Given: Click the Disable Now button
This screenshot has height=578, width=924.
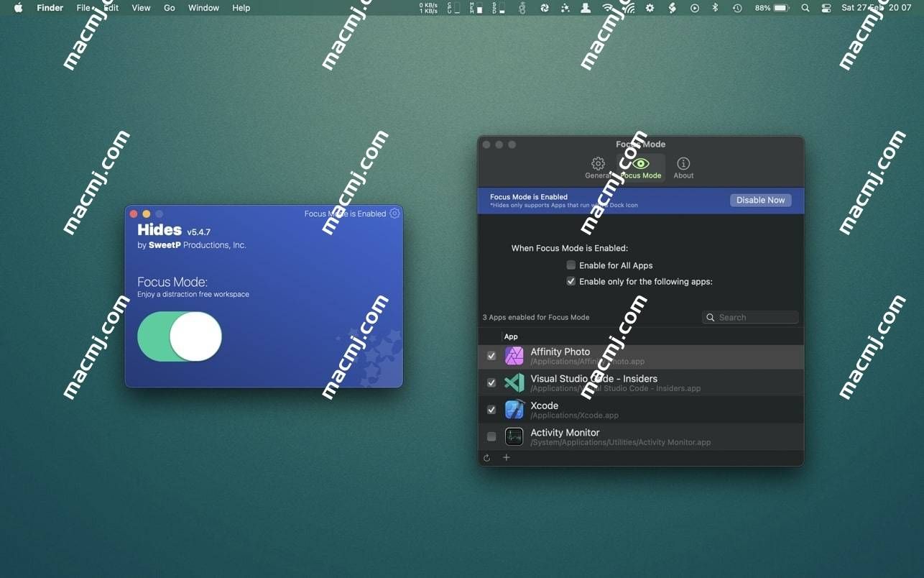Looking at the screenshot, I should tap(761, 200).
